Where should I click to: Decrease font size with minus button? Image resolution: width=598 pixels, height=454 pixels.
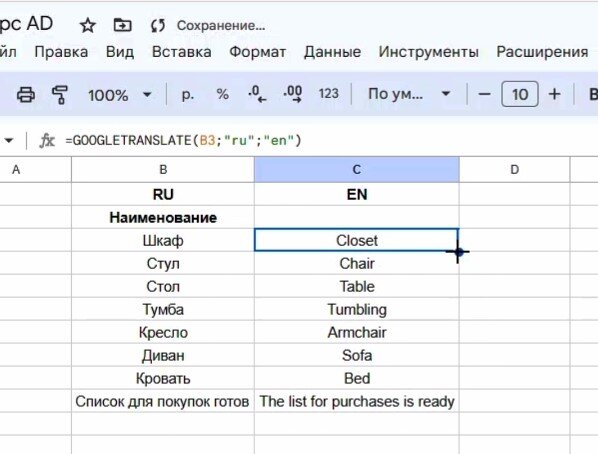tap(484, 94)
